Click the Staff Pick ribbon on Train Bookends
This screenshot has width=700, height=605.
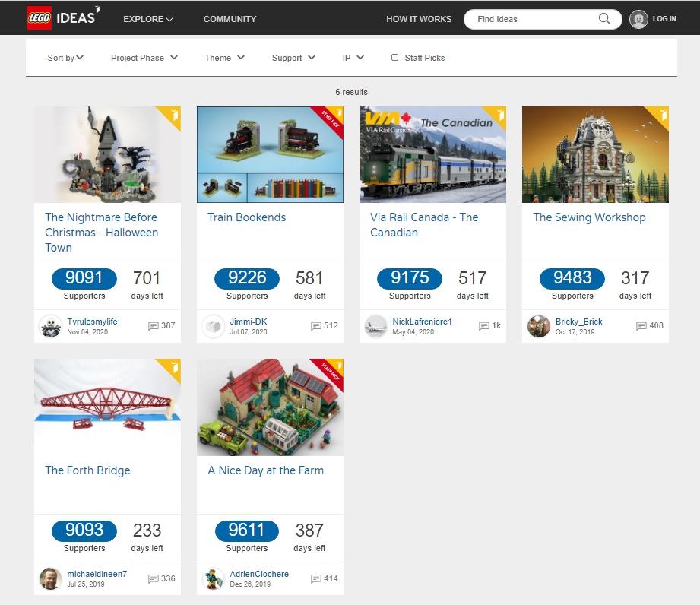click(x=331, y=119)
